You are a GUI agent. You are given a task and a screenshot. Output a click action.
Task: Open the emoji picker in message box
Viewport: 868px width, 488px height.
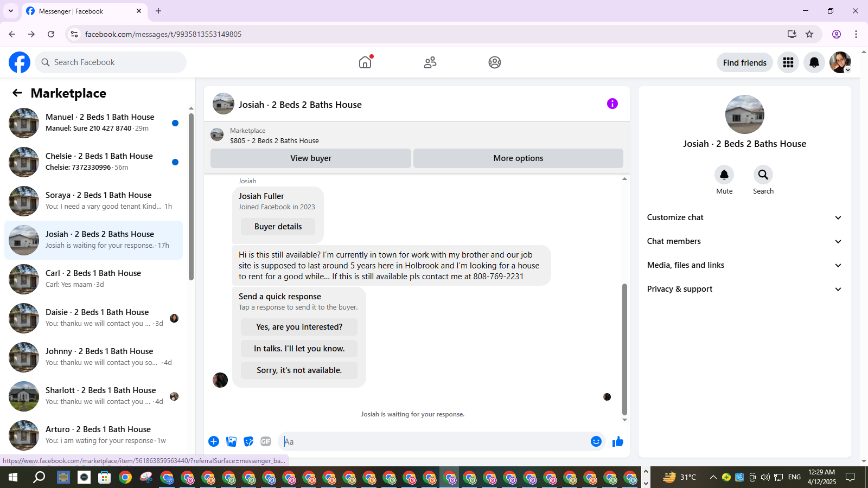(x=596, y=441)
